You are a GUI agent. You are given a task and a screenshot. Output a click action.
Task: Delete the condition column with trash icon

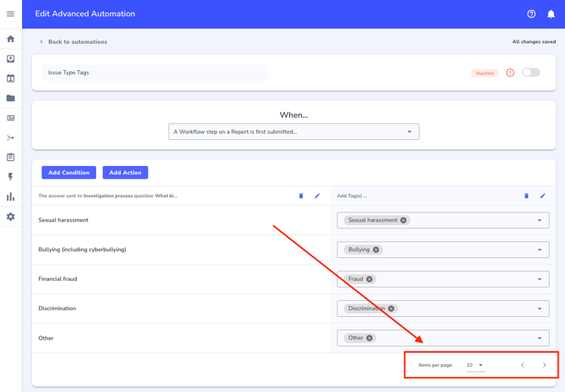pyautogui.click(x=301, y=196)
